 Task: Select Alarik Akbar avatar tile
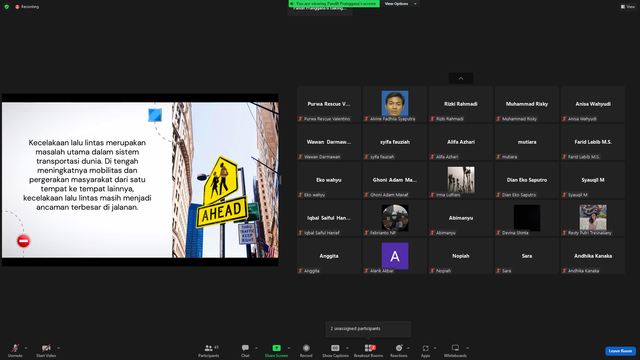tap(395, 256)
